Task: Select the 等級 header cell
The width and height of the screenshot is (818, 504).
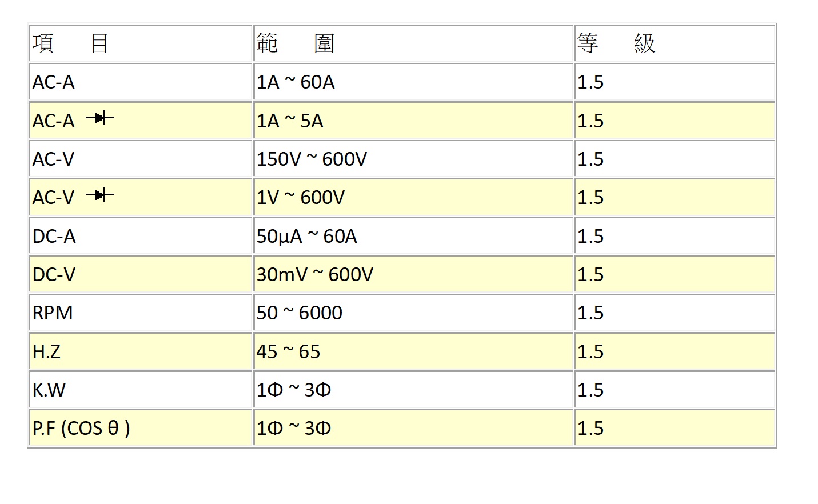Action: [616, 43]
